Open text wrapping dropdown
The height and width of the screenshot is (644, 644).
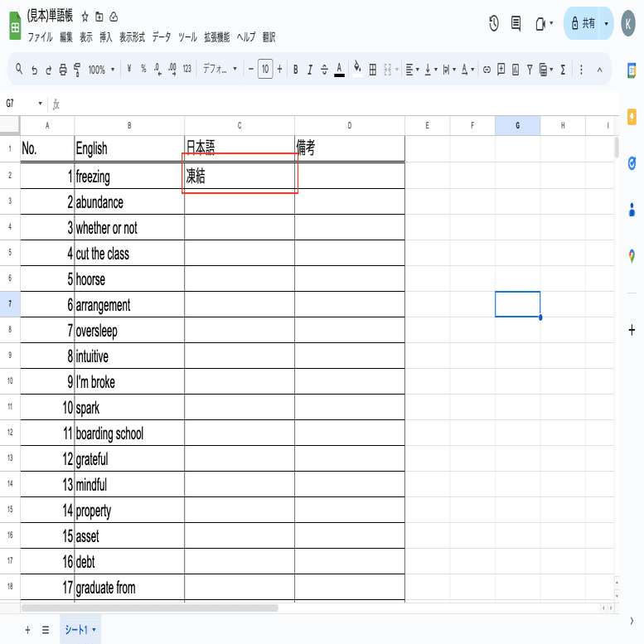click(449, 70)
